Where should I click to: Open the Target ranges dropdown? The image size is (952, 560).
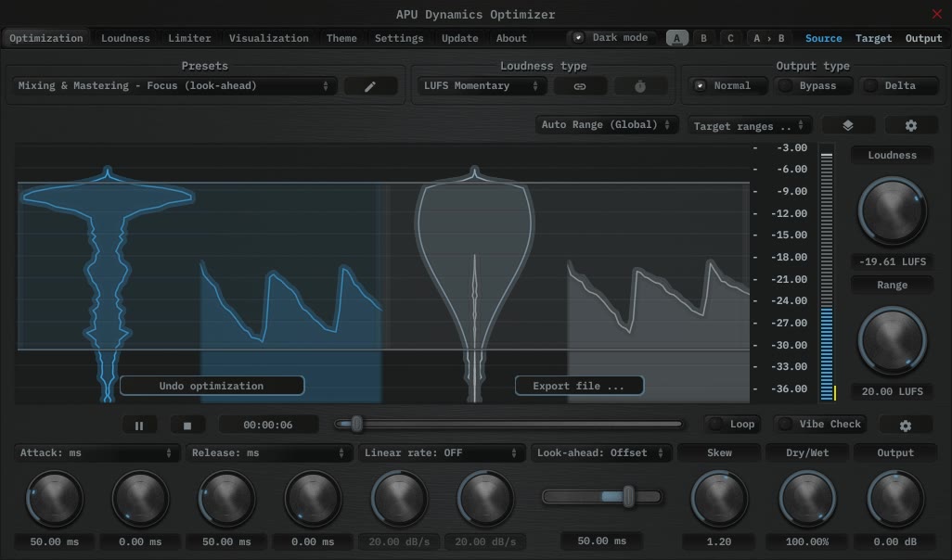(749, 125)
